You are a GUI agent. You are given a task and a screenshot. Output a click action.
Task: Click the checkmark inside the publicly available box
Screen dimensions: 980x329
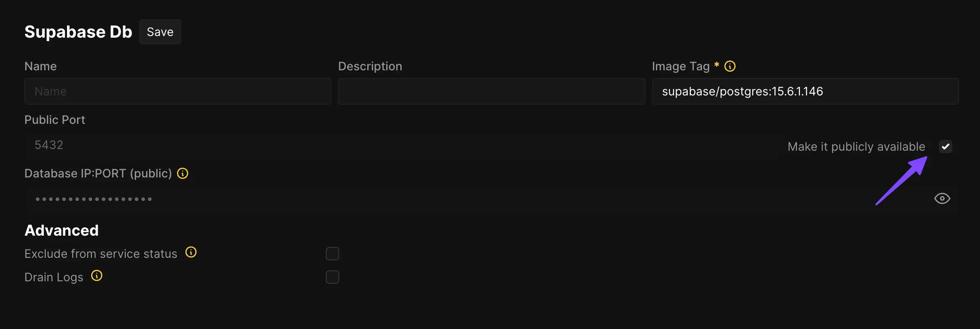pos(945,147)
